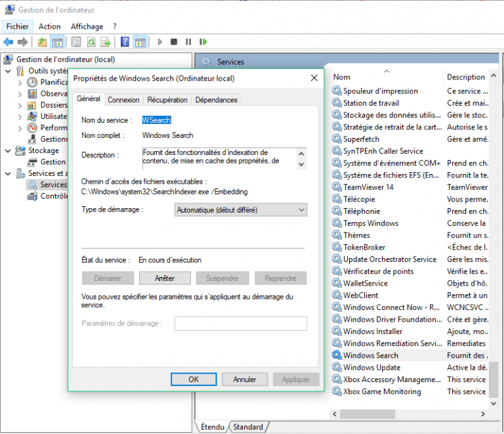Click the Annuler button

coord(245,380)
